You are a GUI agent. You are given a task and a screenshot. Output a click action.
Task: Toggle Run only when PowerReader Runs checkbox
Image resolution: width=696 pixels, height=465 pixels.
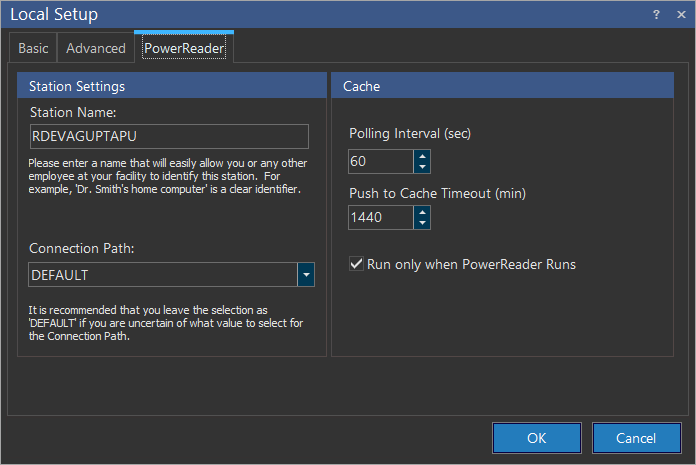point(356,264)
